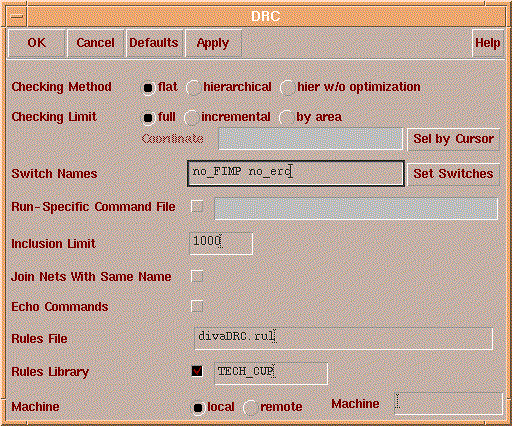The height and width of the screenshot is (426, 512).
Task: Toggle Join Nets With Same Name
Action: point(197,276)
